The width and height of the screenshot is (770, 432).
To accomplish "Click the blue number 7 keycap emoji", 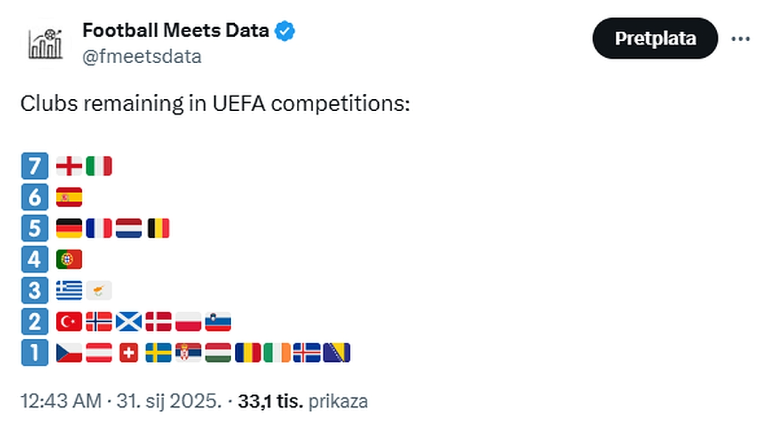I will [35, 165].
